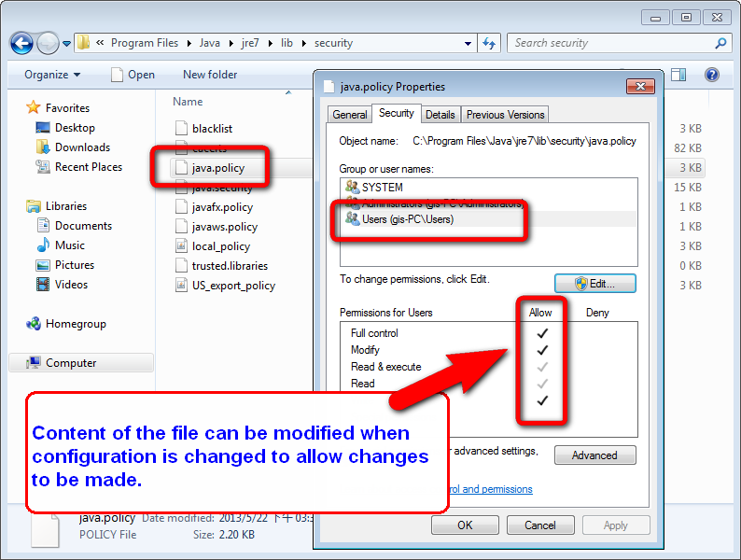Close the java.policy Properties dialog

point(640,86)
